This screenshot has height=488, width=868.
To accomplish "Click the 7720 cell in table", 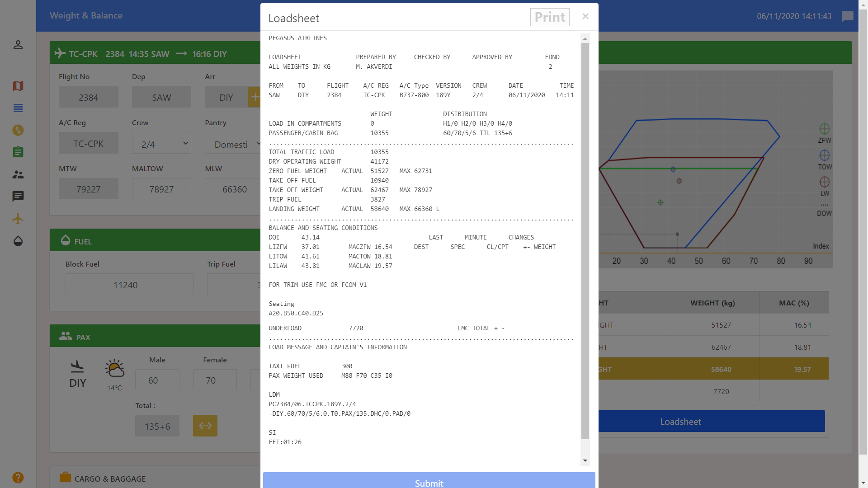I will point(712,391).
